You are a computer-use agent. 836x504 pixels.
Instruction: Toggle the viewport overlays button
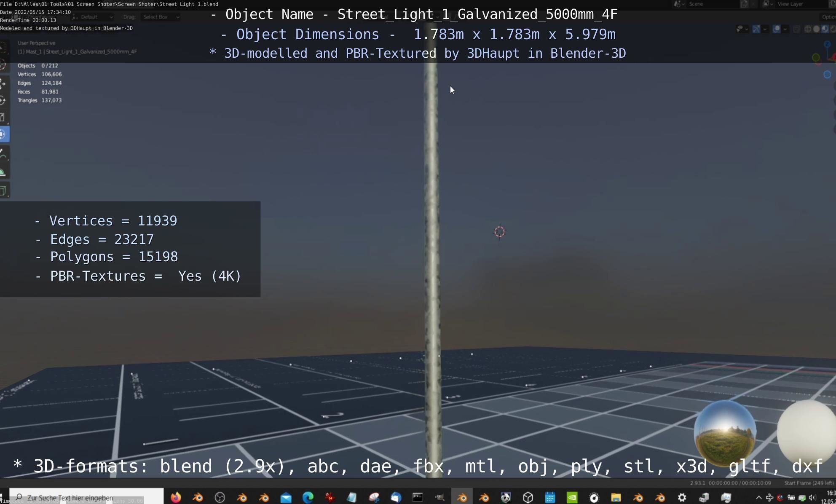776,29
